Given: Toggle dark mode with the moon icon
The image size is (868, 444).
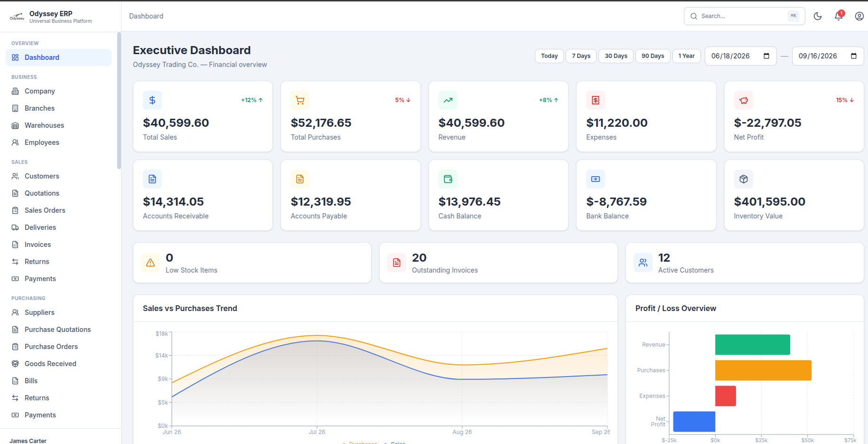Looking at the screenshot, I should pos(818,16).
